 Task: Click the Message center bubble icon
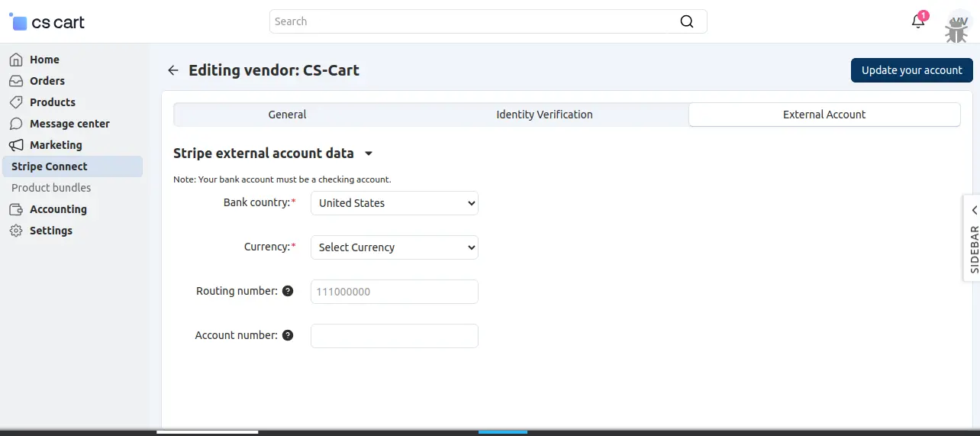click(x=16, y=124)
